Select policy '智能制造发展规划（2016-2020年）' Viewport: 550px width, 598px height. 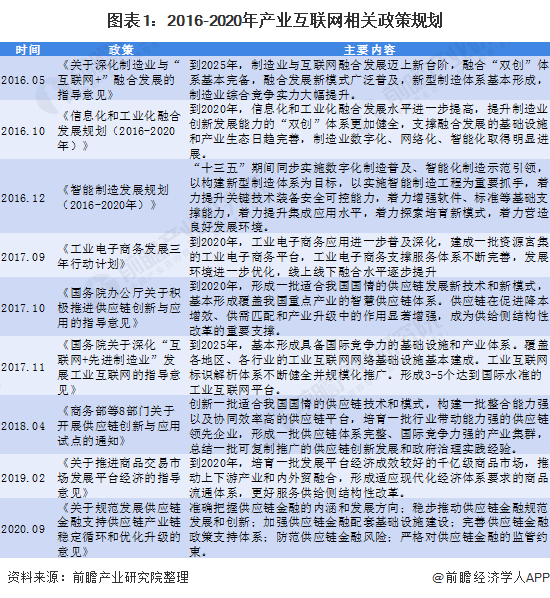(116, 198)
